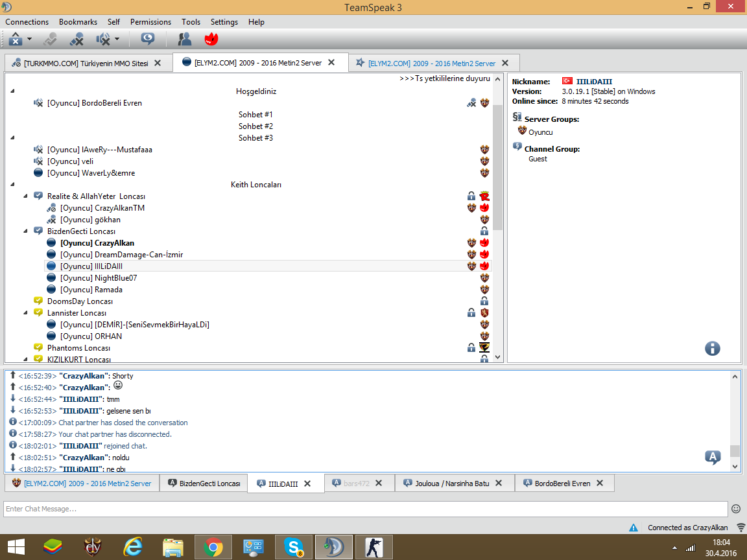Open the Settings menu
Image resolution: width=747 pixels, height=560 pixels.
tap(224, 22)
